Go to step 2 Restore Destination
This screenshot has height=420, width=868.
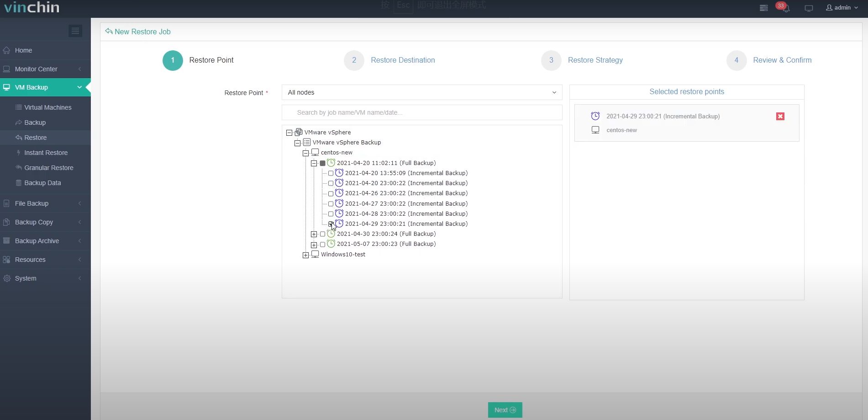point(389,60)
